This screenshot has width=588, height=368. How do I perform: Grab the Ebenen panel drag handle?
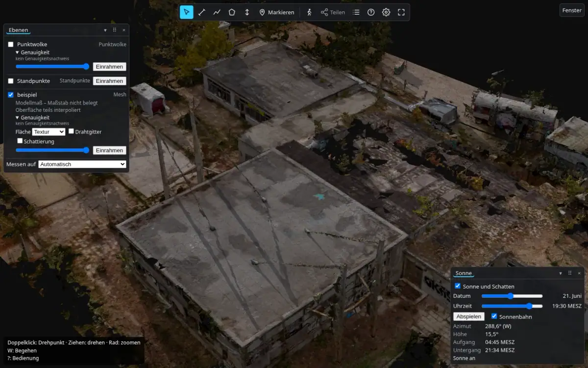coord(115,30)
